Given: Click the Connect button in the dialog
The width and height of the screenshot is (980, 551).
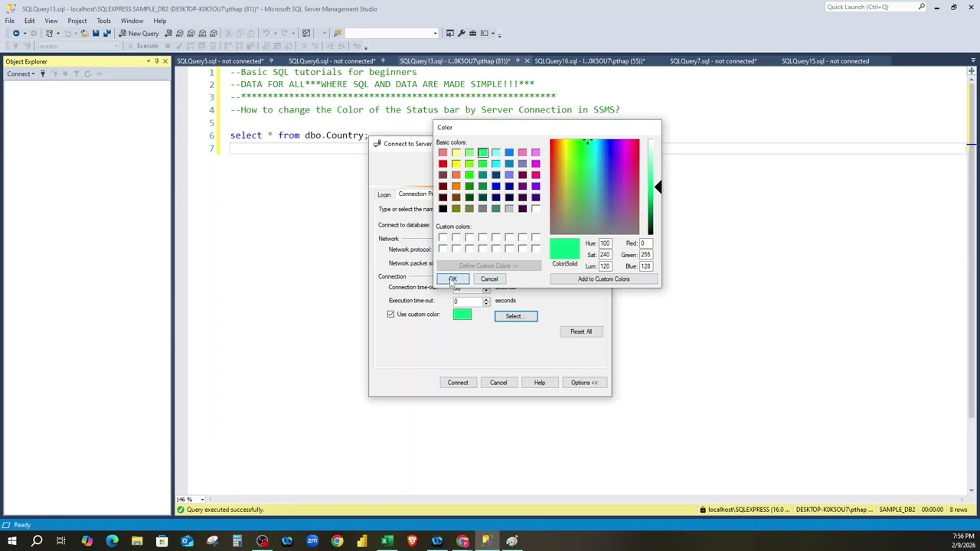Looking at the screenshot, I should (x=458, y=383).
